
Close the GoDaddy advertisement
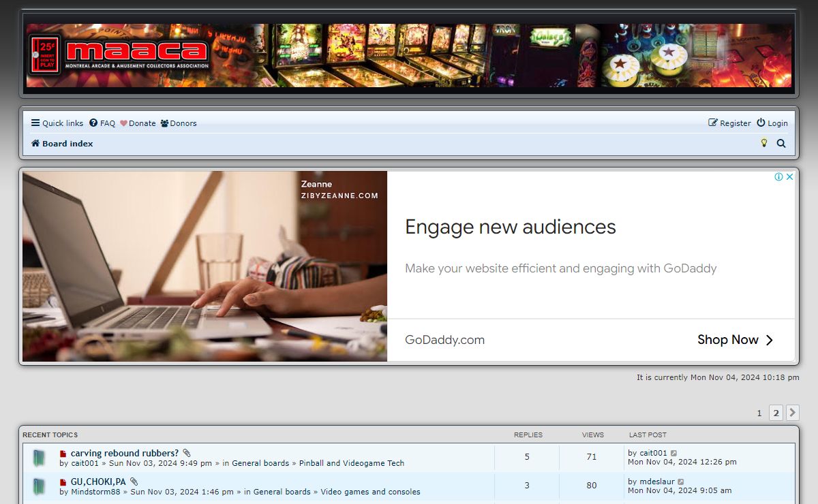tap(789, 176)
